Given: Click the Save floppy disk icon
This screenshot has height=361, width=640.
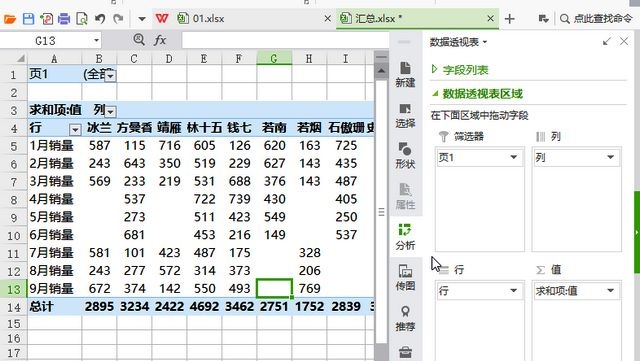Looking at the screenshot, I should pos(28,19).
